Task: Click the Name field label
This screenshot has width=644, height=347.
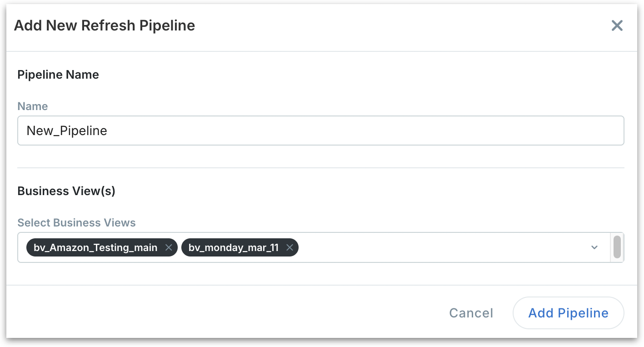Action: tap(32, 106)
